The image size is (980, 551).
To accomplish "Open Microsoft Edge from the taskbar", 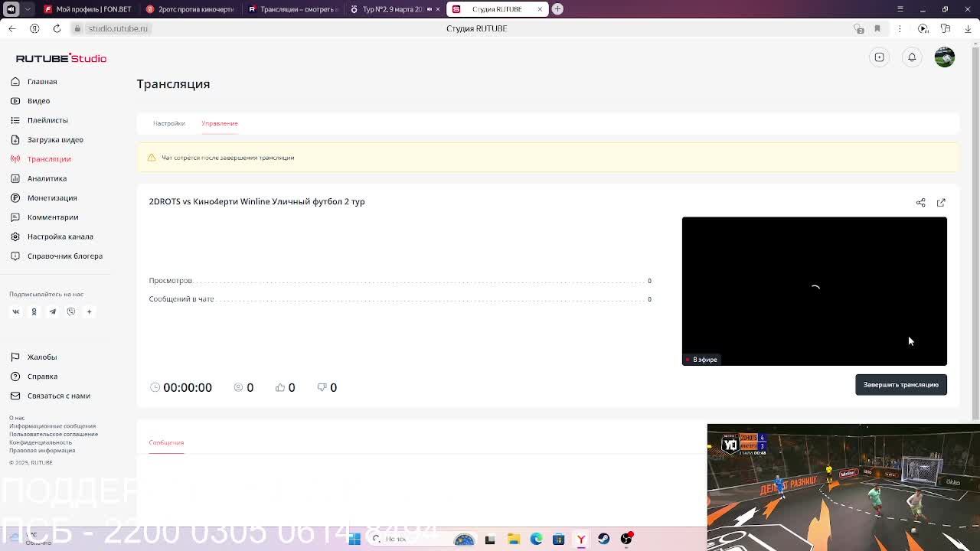I will pos(536,539).
